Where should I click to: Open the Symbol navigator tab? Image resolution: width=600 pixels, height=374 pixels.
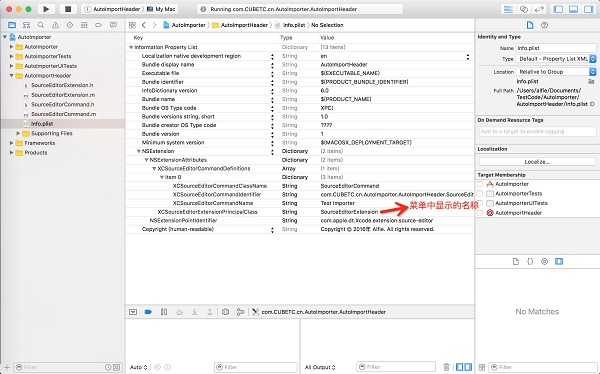pyautogui.click(x=26, y=25)
